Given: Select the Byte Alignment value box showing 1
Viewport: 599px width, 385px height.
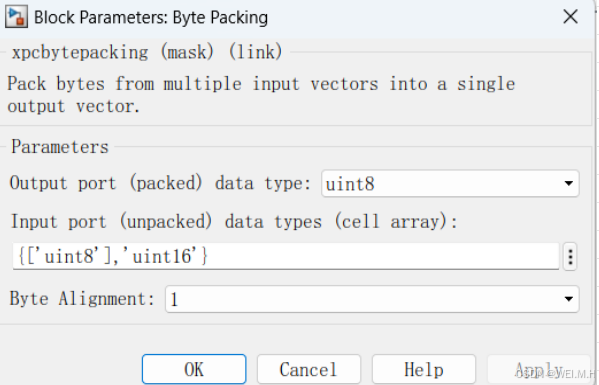Looking at the screenshot, I should click(x=372, y=299).
